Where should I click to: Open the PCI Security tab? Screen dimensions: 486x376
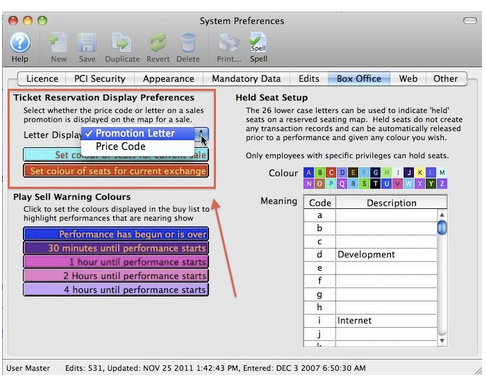[100, 79]
